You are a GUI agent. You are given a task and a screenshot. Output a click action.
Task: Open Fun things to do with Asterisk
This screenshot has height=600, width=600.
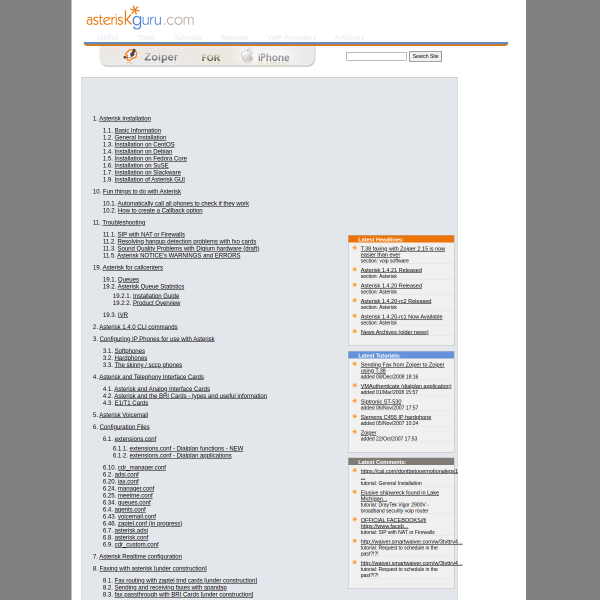pos(142,191)
